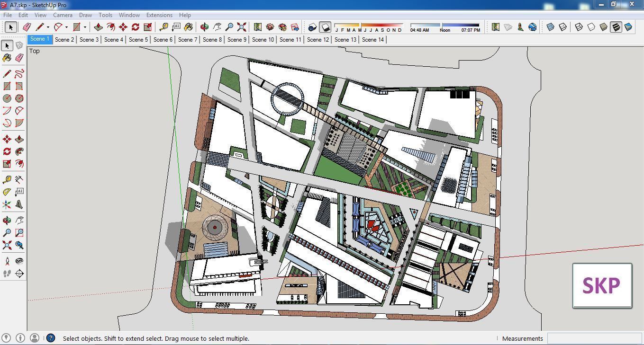Select the Pie tool

[x=19, y=123]
